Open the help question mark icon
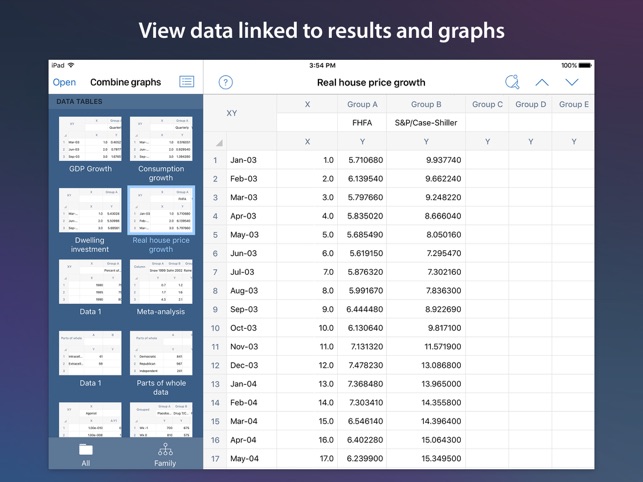 pyautogui.click(x=226, y=82)
